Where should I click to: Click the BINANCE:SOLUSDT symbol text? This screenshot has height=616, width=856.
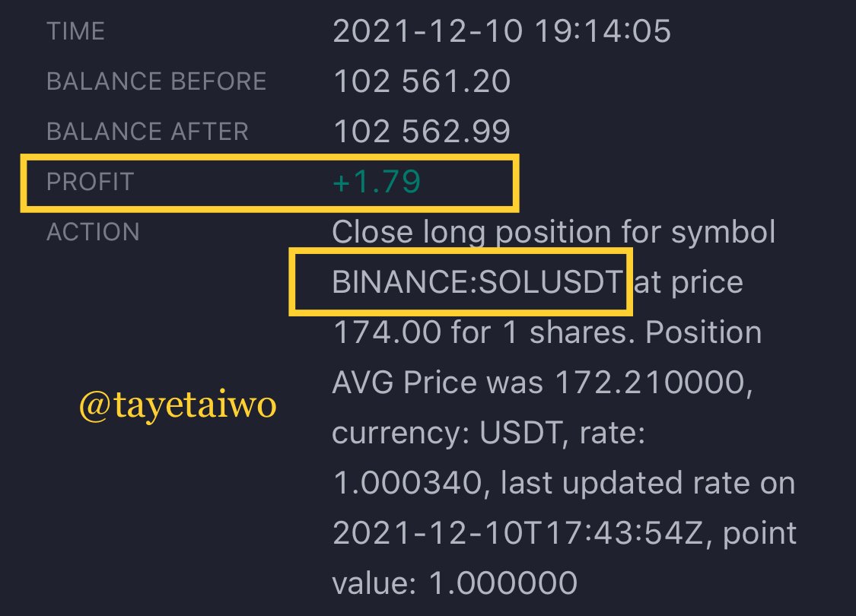(478, 282)
